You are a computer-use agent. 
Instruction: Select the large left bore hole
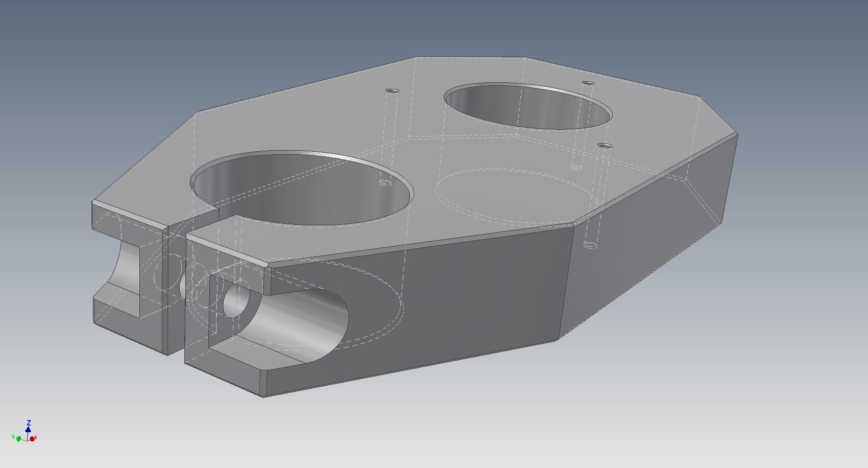302,188
